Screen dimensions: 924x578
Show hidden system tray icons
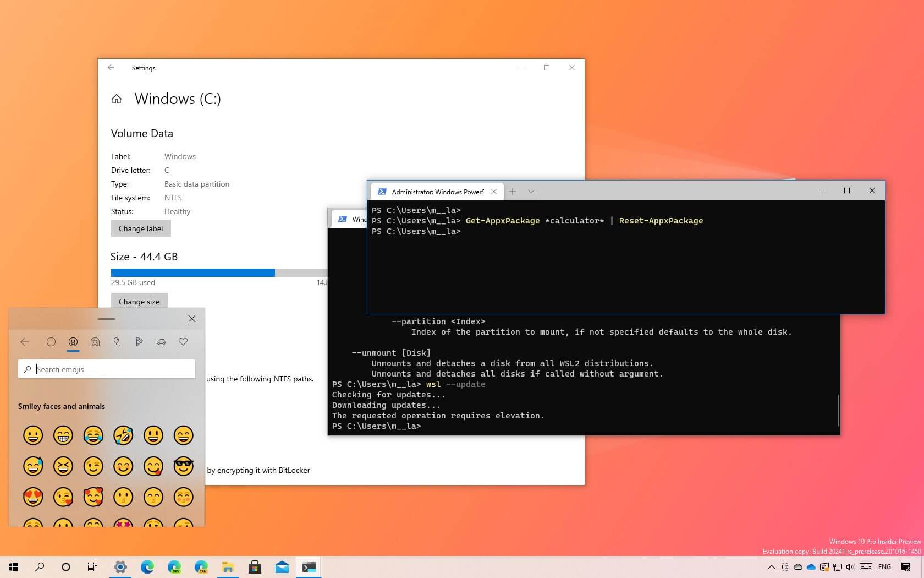(x=772, y=567)
